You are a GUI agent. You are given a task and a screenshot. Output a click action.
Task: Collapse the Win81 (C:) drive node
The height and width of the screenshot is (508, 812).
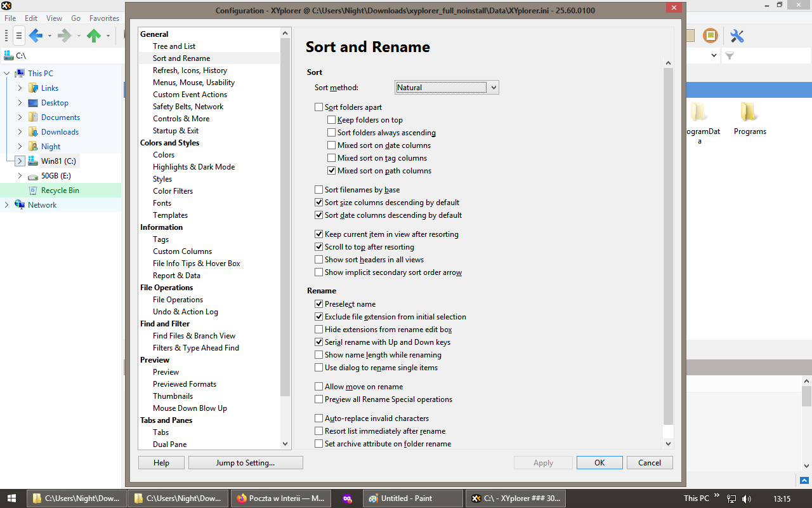pos(19,161)
